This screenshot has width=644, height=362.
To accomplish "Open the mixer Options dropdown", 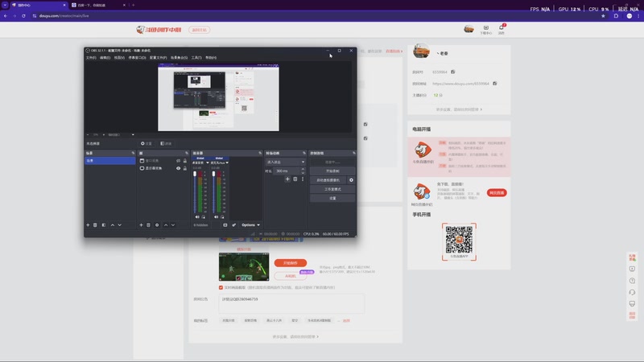I will 250,225.
